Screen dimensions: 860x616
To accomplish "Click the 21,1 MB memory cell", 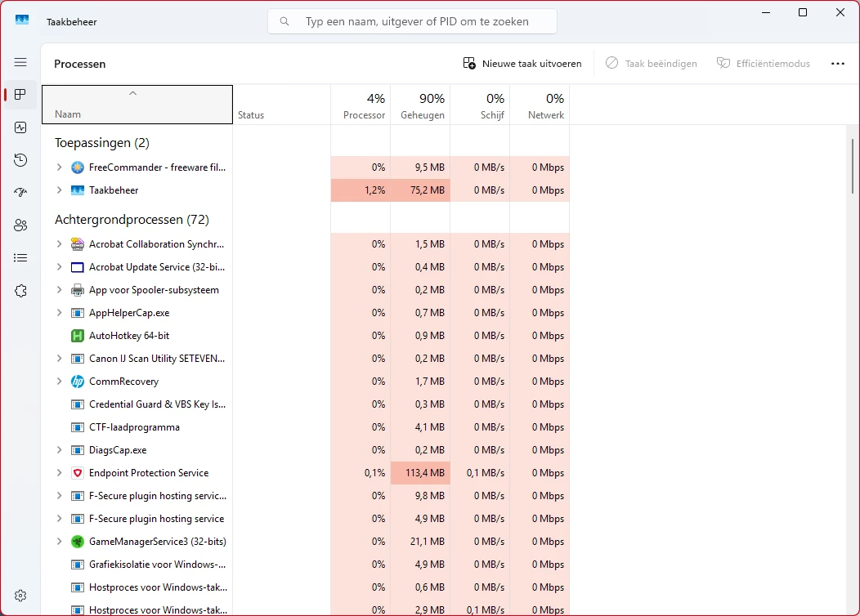I will [421, 542].
